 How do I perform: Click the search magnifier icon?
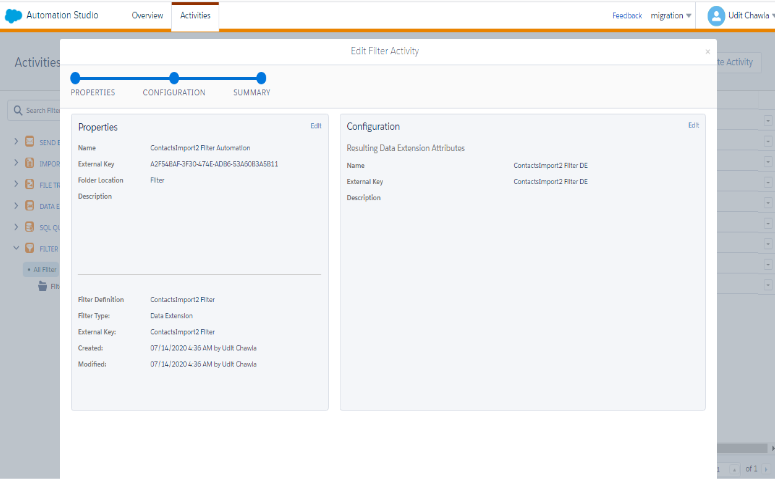tap(18, 110)
